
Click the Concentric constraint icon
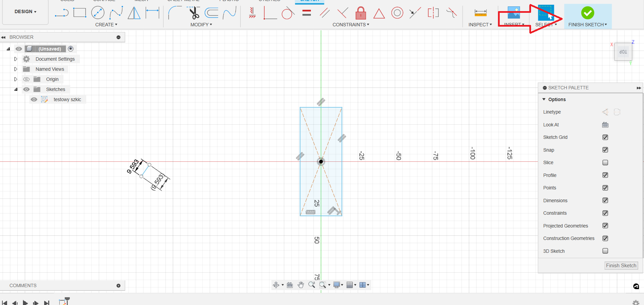(397, 13)
